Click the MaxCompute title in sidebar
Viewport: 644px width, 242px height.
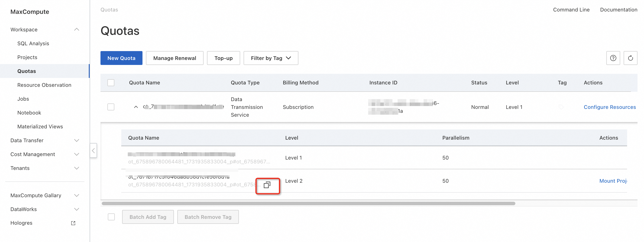click(x=29, y=12)
